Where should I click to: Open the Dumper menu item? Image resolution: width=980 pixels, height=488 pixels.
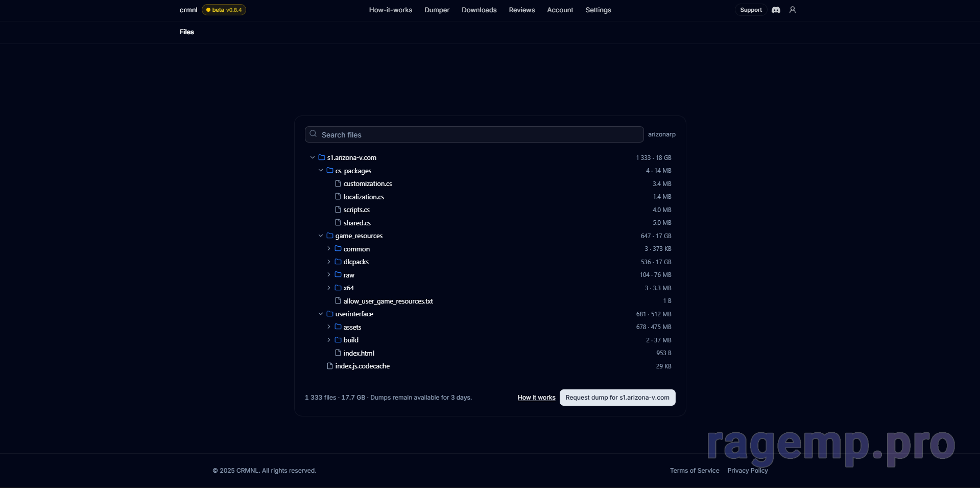pos(437,10)
